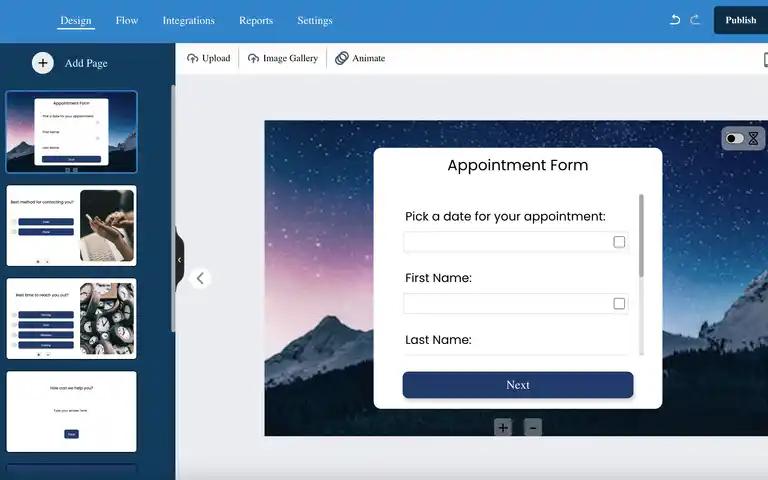Click the Next button on the form
The image size is (768, 480).
[518, 385]
